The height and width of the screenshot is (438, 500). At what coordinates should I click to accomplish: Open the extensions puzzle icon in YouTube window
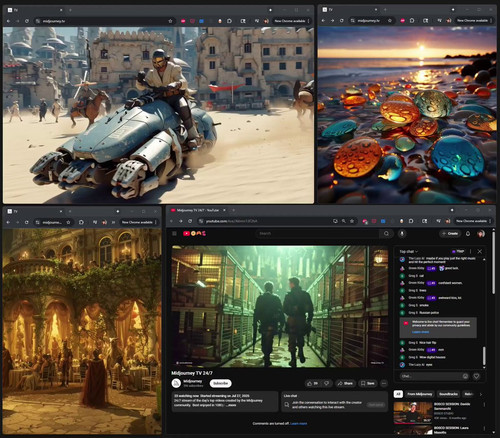tap(411, 221)
